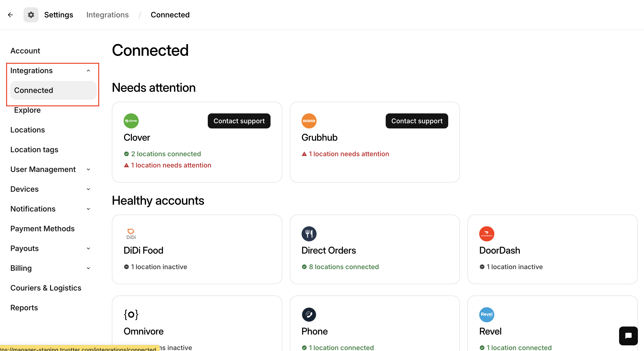Image resolution: width=644 pixels, height=351 pixels.
Task: Open the Revel card title
Action: tap(490, 331)
